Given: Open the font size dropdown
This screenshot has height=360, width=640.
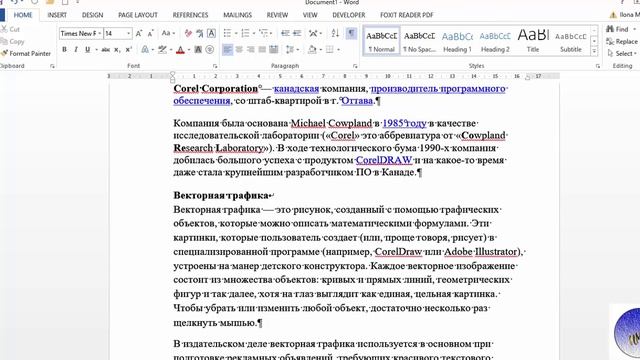Looking at the screenshot, I should pyautogui.click(x=129, y=33).
